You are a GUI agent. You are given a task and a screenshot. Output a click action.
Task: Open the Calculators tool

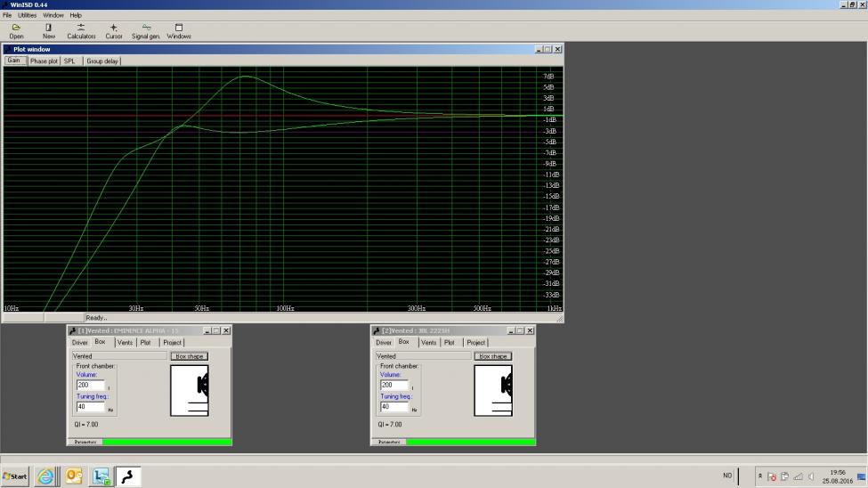click(81, 31)
